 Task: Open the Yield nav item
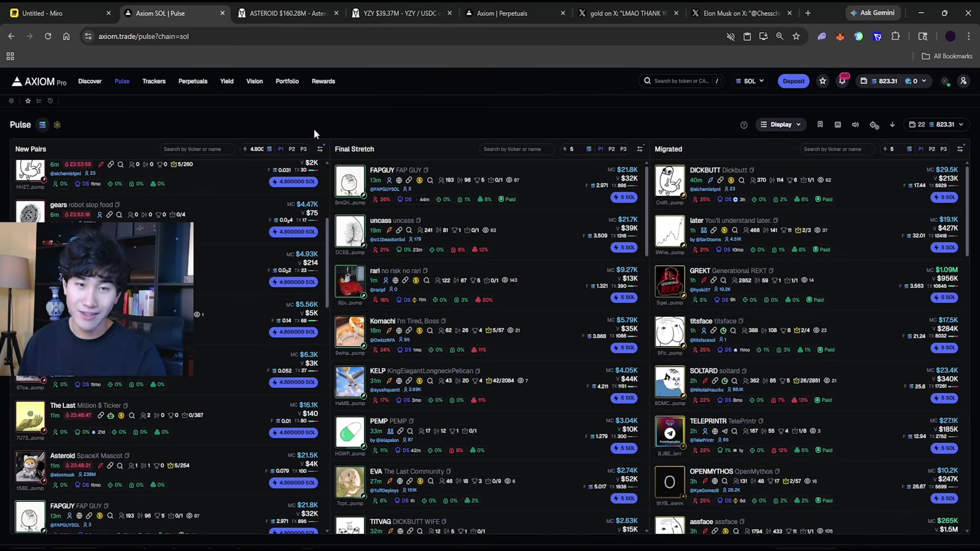point(227,81)
